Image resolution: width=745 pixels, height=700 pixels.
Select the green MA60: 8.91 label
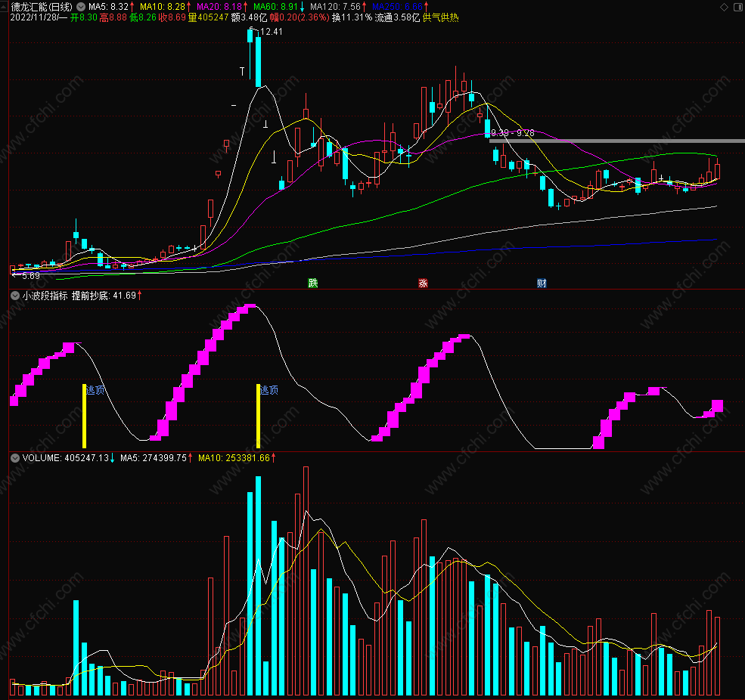[275, 7]
